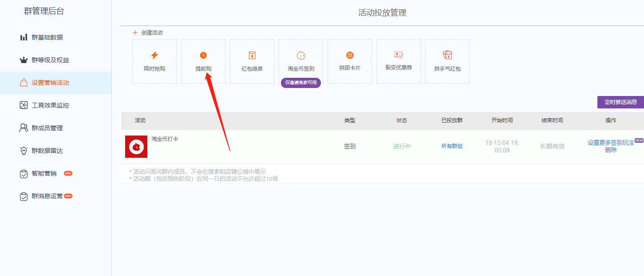The width and height of the screenshot is (644, 276).
Task: Click the people icon beside 群成员管理
Action: coord(24,128)
